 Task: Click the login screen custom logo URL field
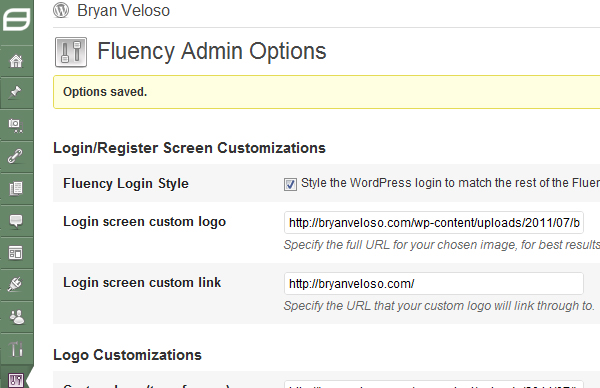[x=434, y=222]
